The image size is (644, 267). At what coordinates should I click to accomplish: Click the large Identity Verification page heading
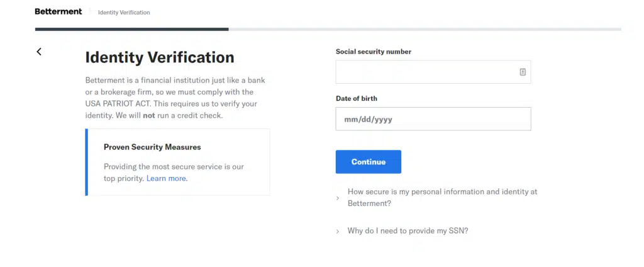point(160,57)
